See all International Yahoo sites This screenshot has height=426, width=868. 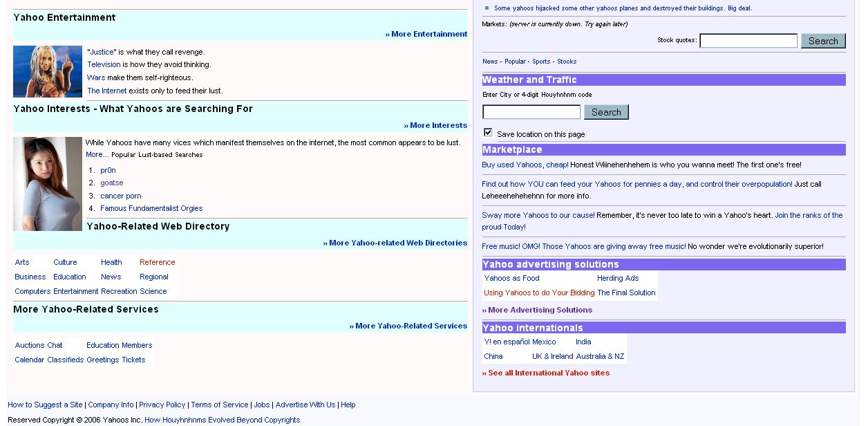pyautogui.click(x=546, y=373)
